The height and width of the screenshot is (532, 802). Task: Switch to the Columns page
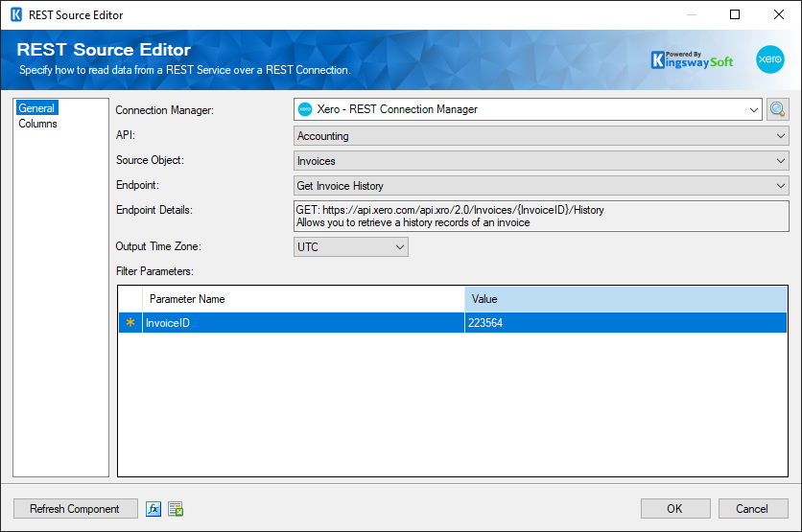tap(37, 124)
